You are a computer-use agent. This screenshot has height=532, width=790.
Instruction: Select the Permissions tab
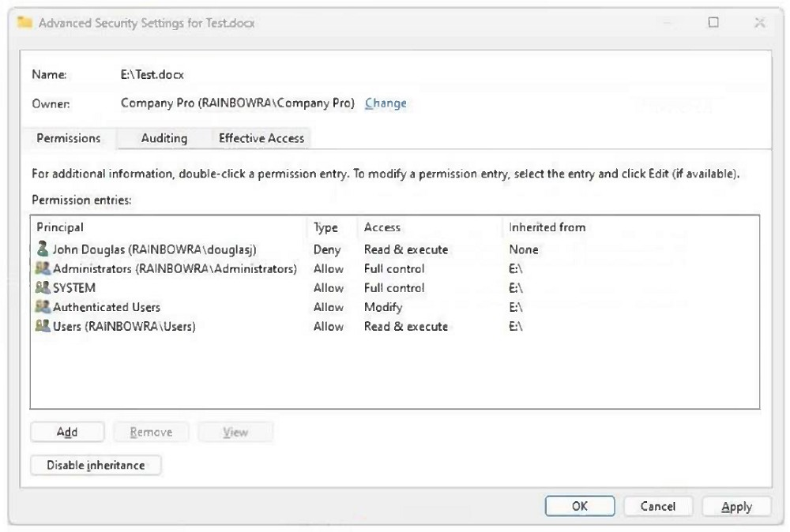click(69, 138)
